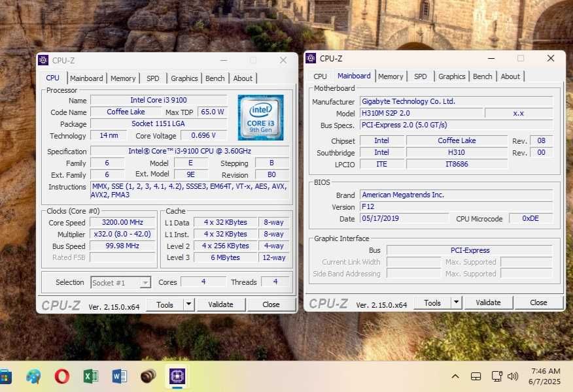Switch to CPU tab in right CPU-Z window
This screenshot has width=573, height=392.
[320, 76]
